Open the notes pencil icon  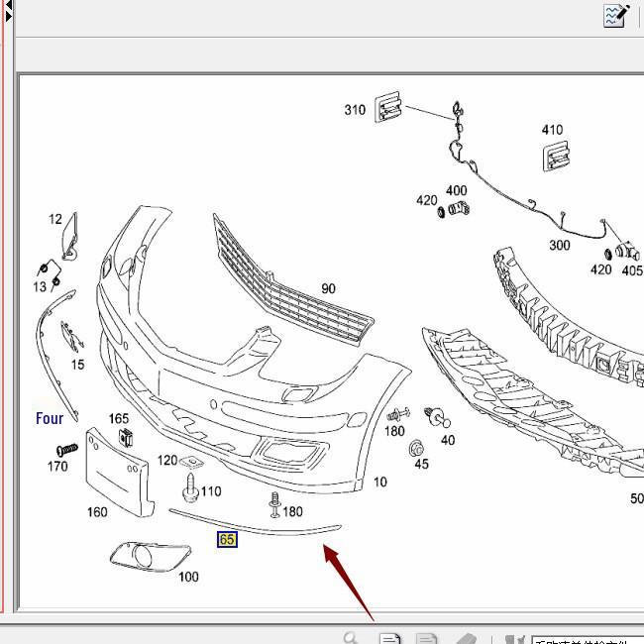[616, 16]
